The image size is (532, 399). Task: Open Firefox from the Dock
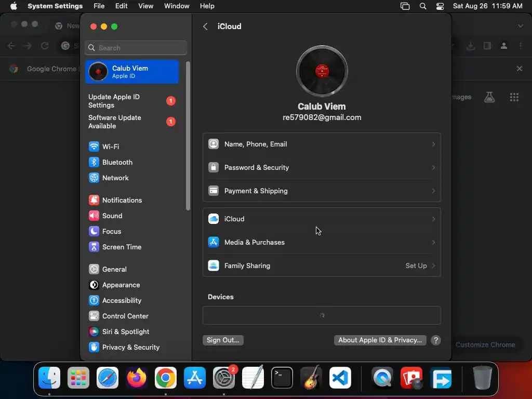click(x=137, y=378)
